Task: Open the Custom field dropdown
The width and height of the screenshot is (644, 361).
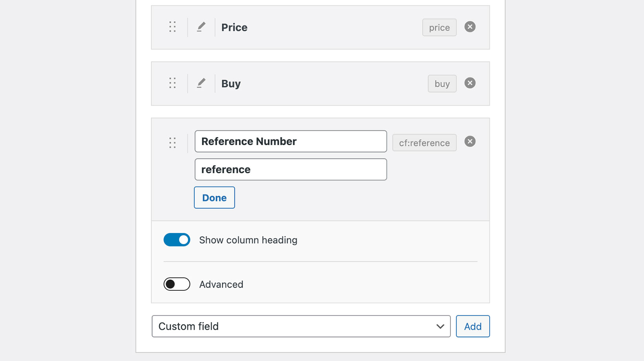Action: pos(301,326)
